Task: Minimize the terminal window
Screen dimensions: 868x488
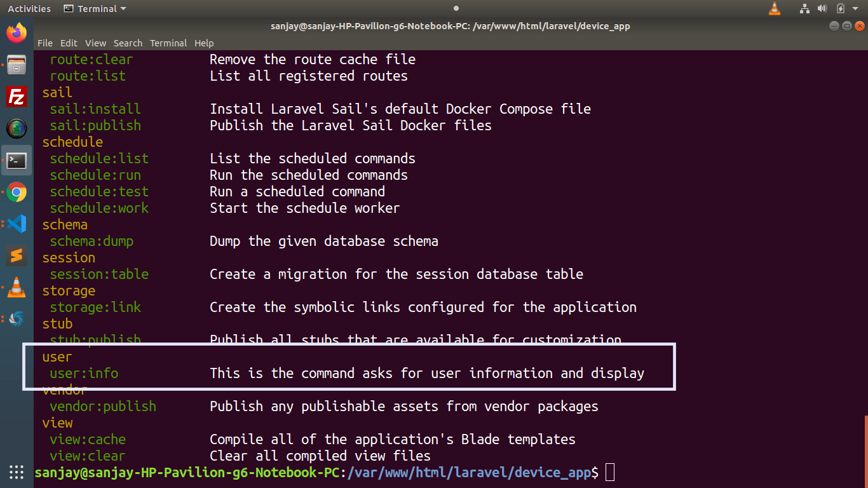Action: coord(834,26)
